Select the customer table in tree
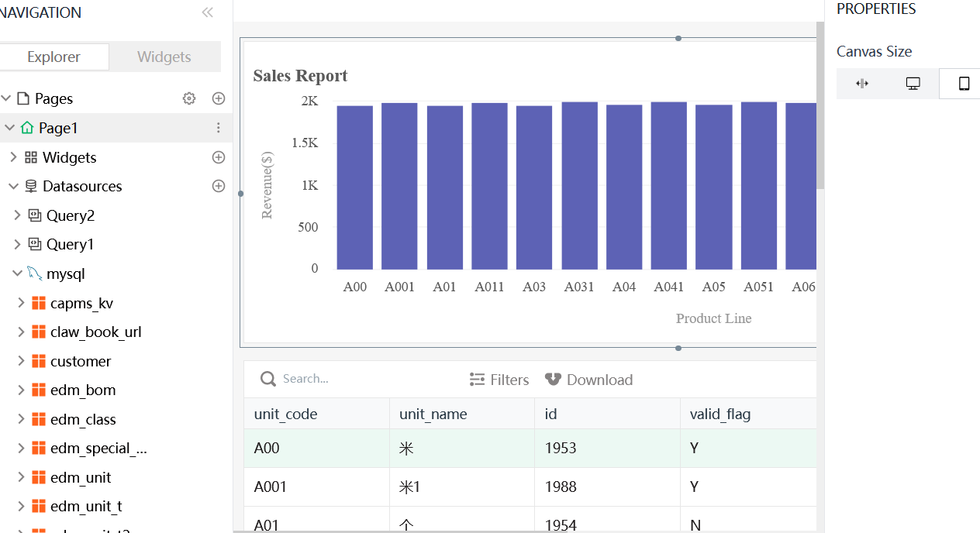 (80, 361)
